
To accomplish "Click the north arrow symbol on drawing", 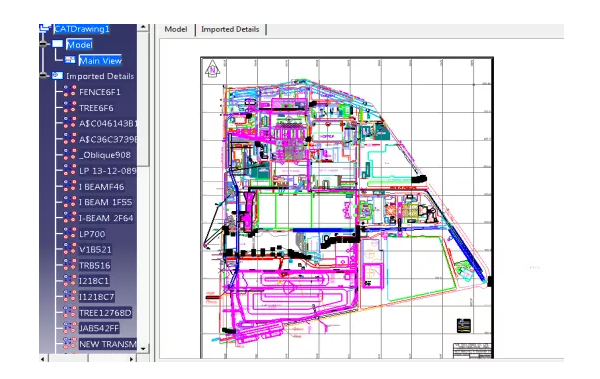I will pos(212,69).
